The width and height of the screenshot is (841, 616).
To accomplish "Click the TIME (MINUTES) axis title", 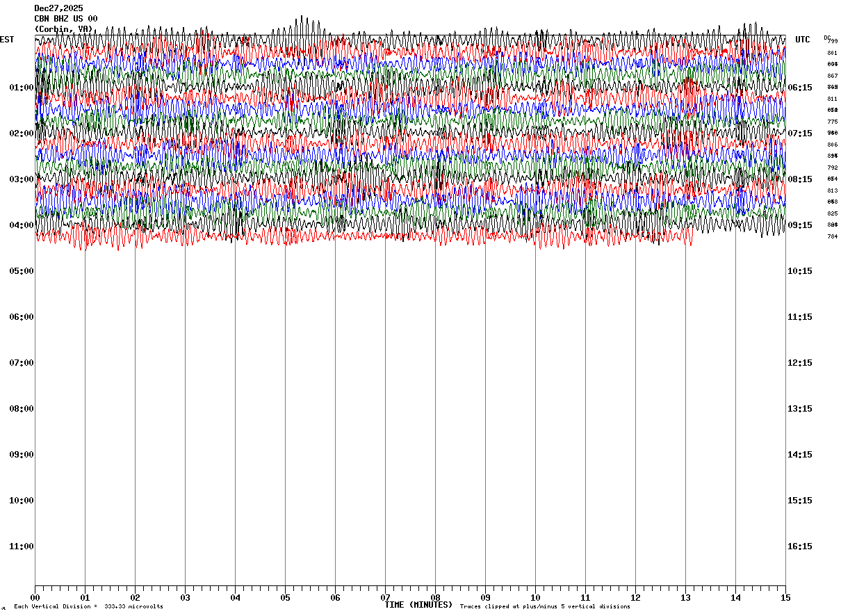I will click(418, 605).
